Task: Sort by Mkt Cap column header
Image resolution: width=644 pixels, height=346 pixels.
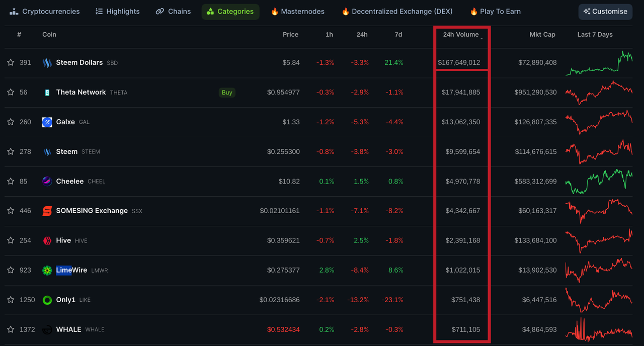Action: click(542, 35)
